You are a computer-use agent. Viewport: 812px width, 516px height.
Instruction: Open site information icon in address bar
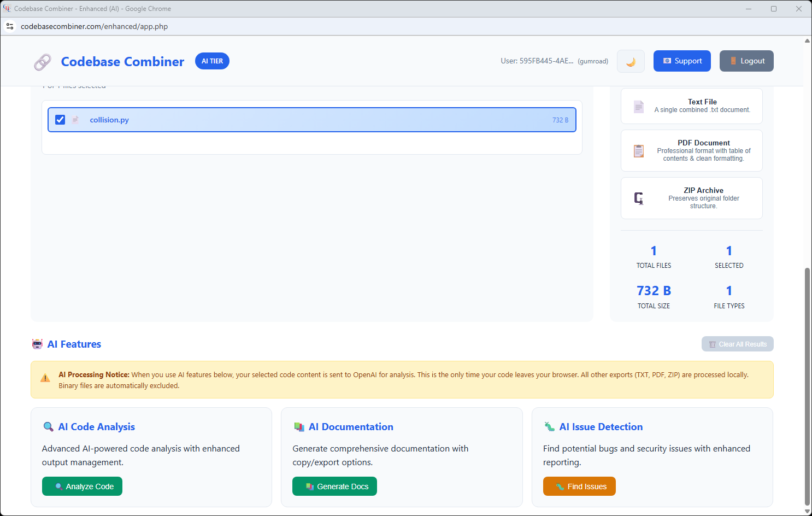pos(10,26)
